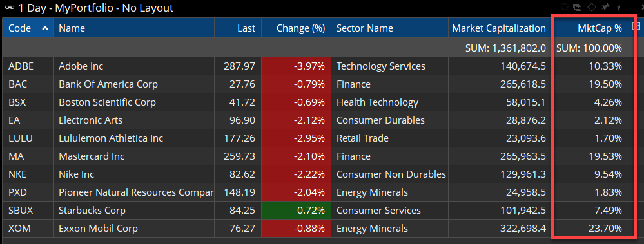Screen dimensions: 644x244
Task: Select the ADBE code cell
Action: tap(28, 66)
